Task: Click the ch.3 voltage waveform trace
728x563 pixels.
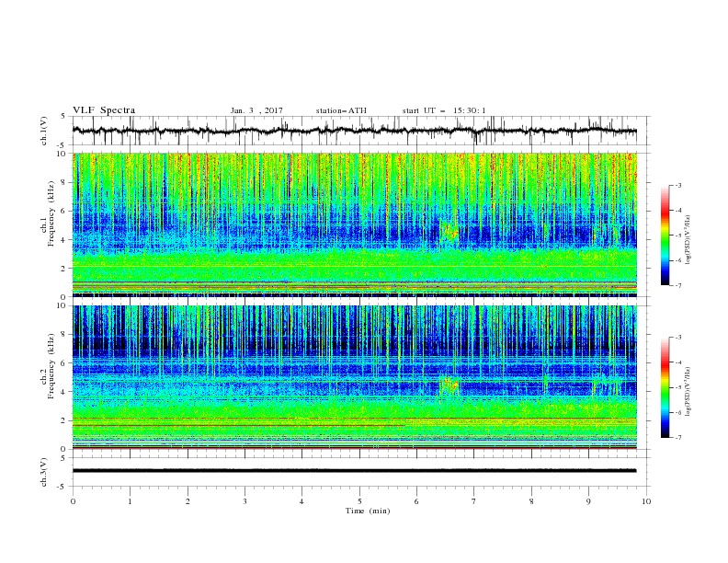Action: (354, 471)
